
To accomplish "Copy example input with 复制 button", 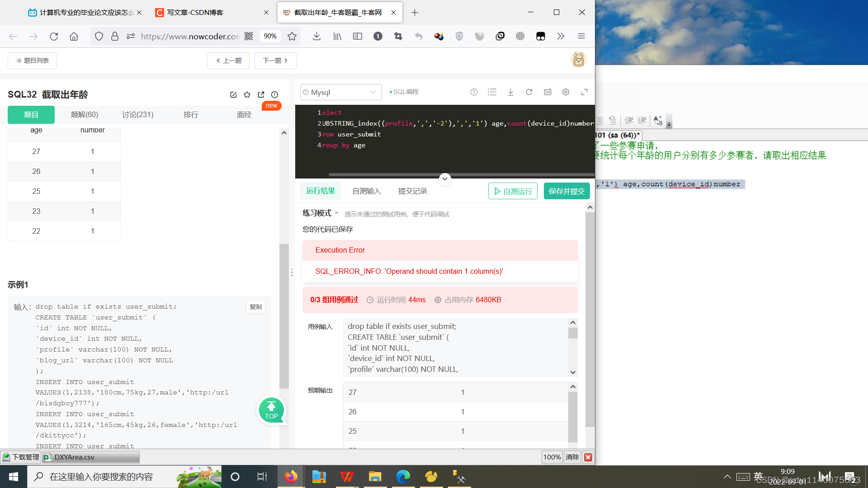I will [256, 307].
